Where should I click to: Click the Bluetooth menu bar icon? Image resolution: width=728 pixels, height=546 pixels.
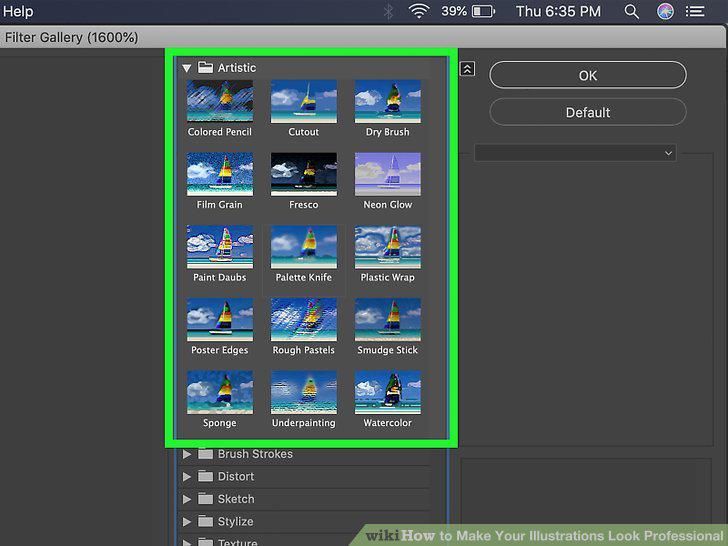coord(388,12)
